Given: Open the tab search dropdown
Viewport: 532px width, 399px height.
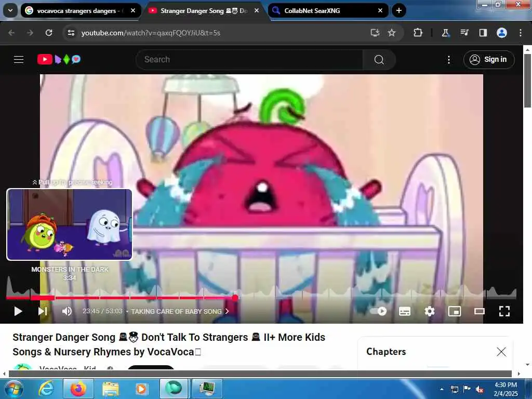Looking at the screenshot, I should coord(10,10).
